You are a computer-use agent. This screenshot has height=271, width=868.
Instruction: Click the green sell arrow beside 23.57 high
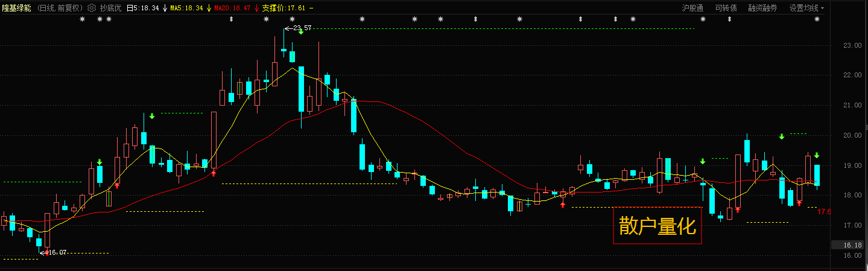click(x=300, y=31)
